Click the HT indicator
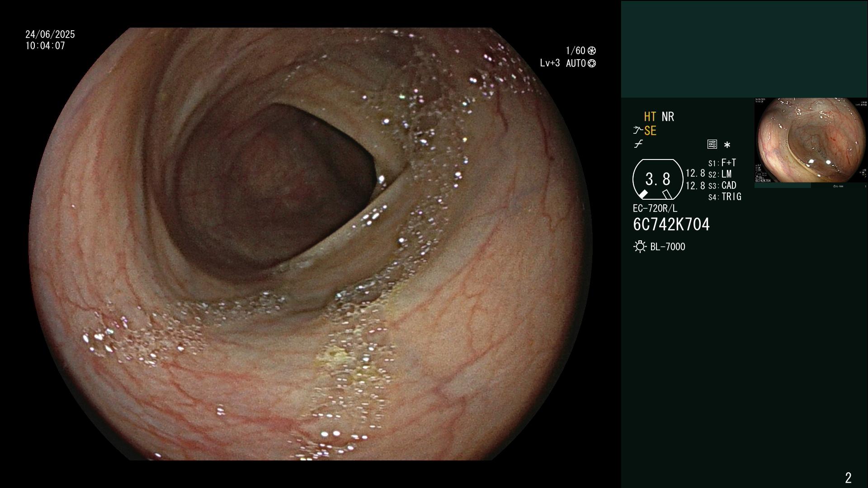868x488 pixels. [650, 117]
